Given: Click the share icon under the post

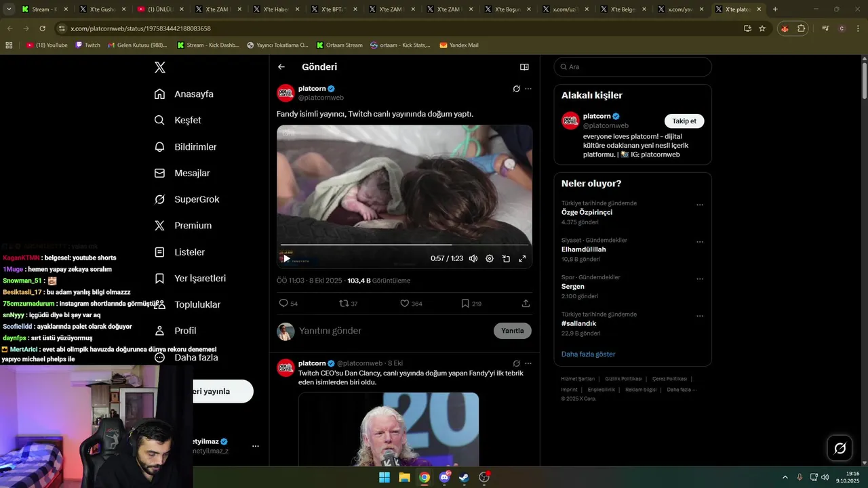Looking at the screenshot, I should pos(526,304).
